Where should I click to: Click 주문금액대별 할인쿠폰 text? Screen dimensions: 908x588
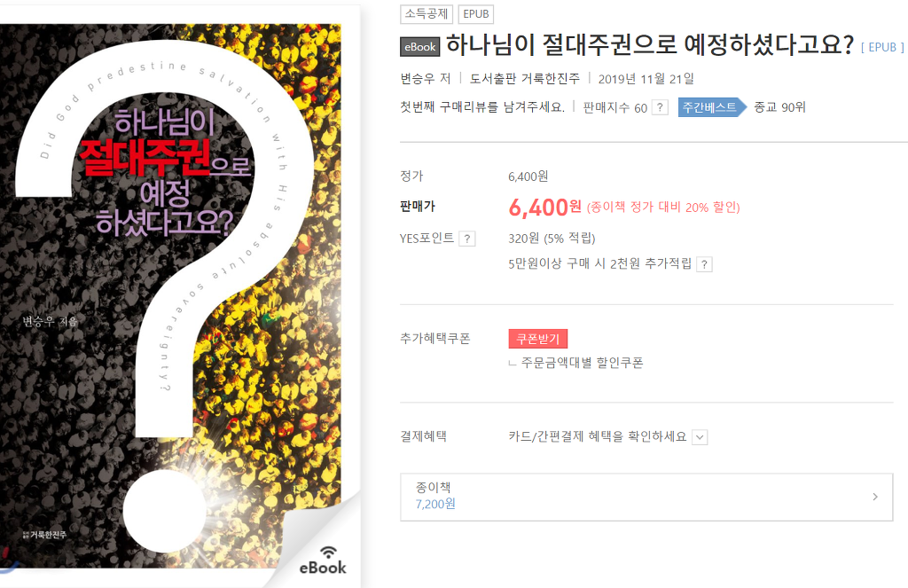tap(582, 363)
